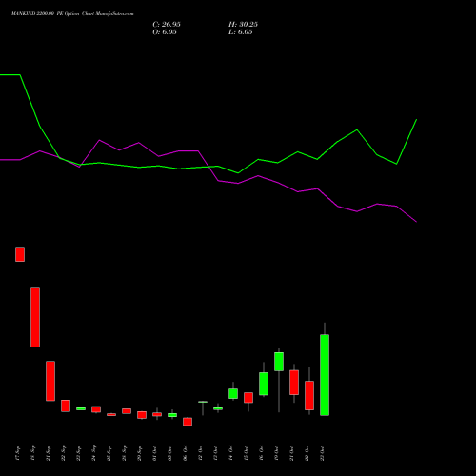Select the 24 Sep date label

[93, 453]
